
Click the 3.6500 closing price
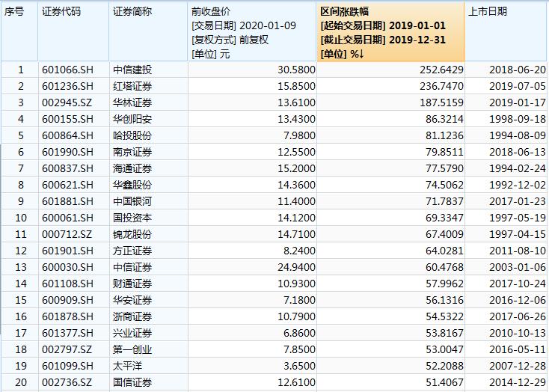pos(299,366)
